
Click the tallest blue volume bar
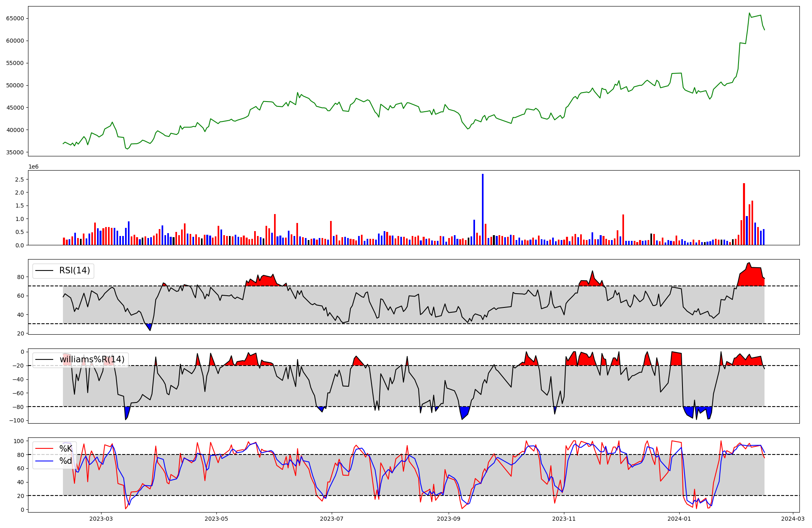pyautogui.click(x=483, y=209)
